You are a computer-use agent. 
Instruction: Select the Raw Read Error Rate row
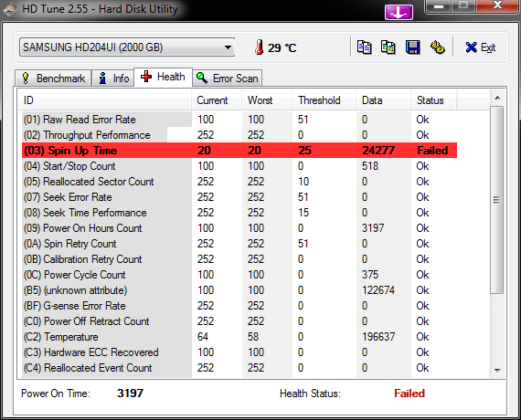[239, 120]
